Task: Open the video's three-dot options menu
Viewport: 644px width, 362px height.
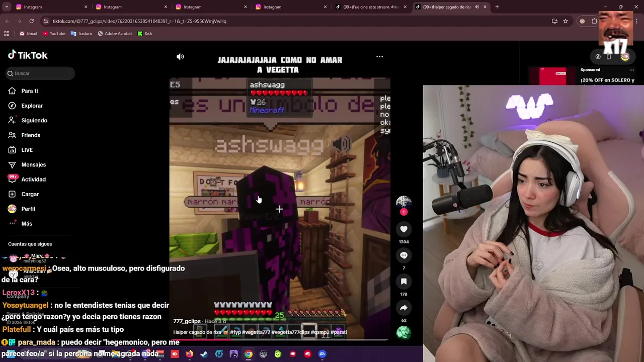Action: pyautogui.click(x=379, y=57)
